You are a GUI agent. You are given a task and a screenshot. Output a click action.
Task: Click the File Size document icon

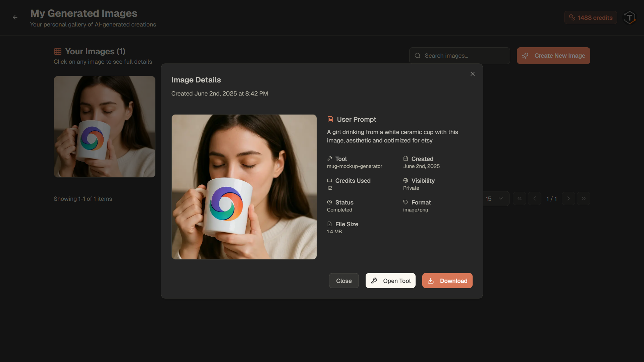tap(330, 224)
